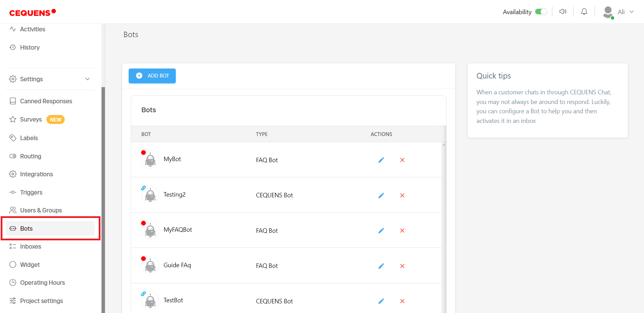Open Operating Hours
644x313 pixels.
point(43,283)
